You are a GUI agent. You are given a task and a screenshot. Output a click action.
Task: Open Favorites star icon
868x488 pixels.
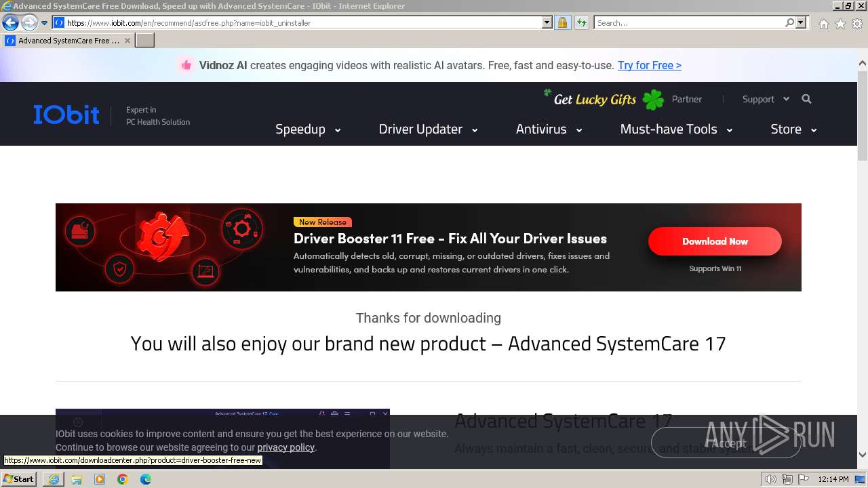click(840, 24)
